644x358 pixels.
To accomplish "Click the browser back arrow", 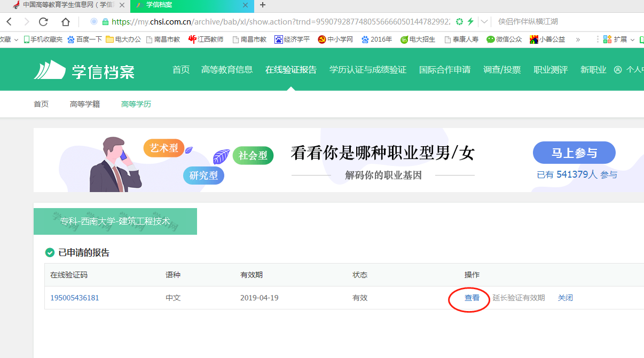I will 9,22.
